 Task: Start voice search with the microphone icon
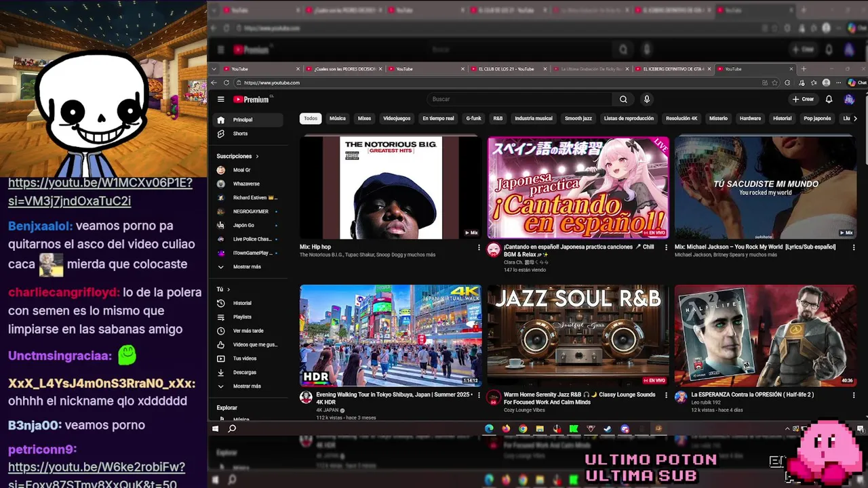[646, 99]
